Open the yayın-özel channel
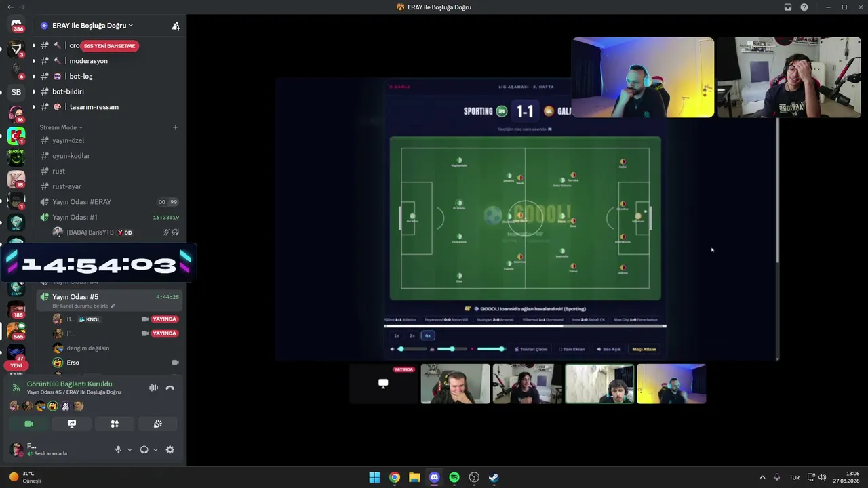 [108, 140]
